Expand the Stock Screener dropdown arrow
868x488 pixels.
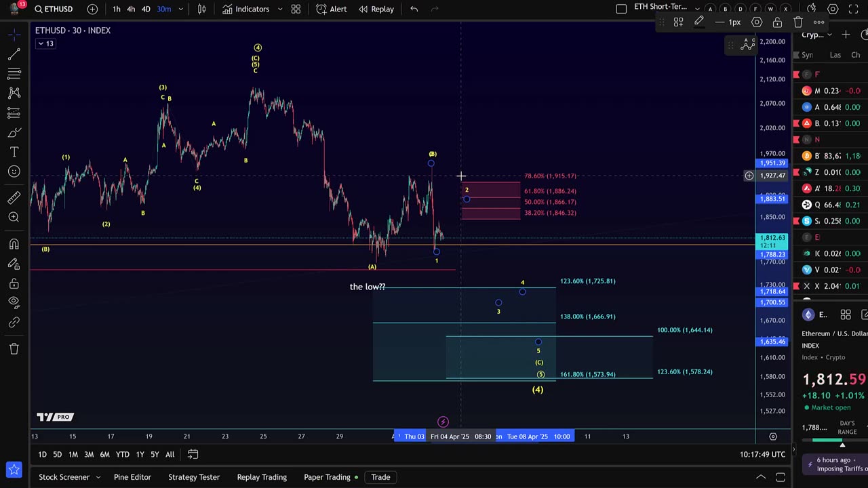pos(98,477)
